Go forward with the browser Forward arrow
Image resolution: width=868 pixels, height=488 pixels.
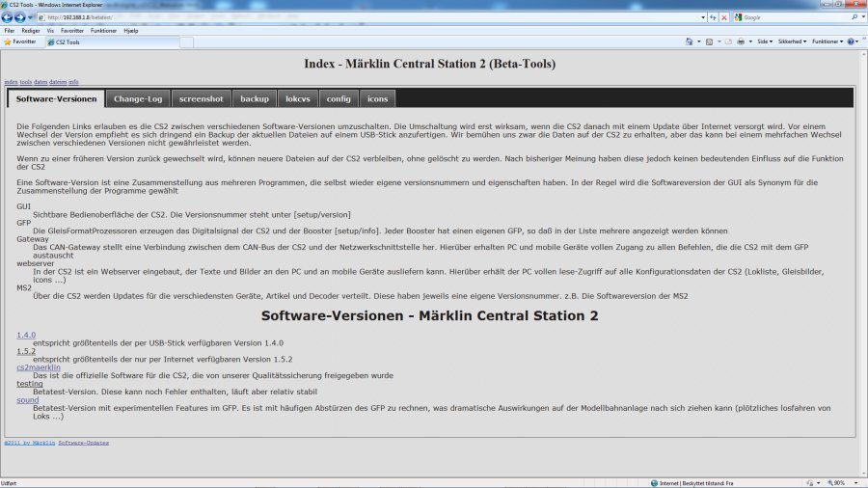20,17
